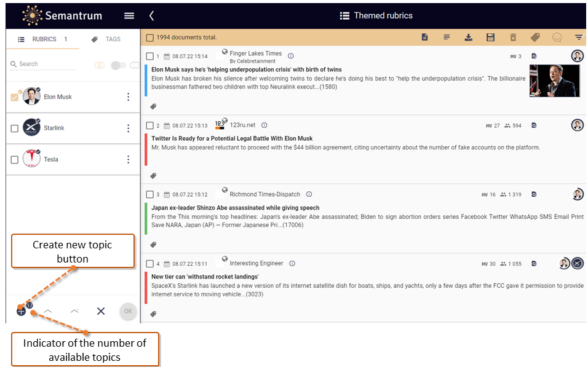Click the orange linked-circles icon beside Search
Screen dimensions: 588x367
pos(100,65)
